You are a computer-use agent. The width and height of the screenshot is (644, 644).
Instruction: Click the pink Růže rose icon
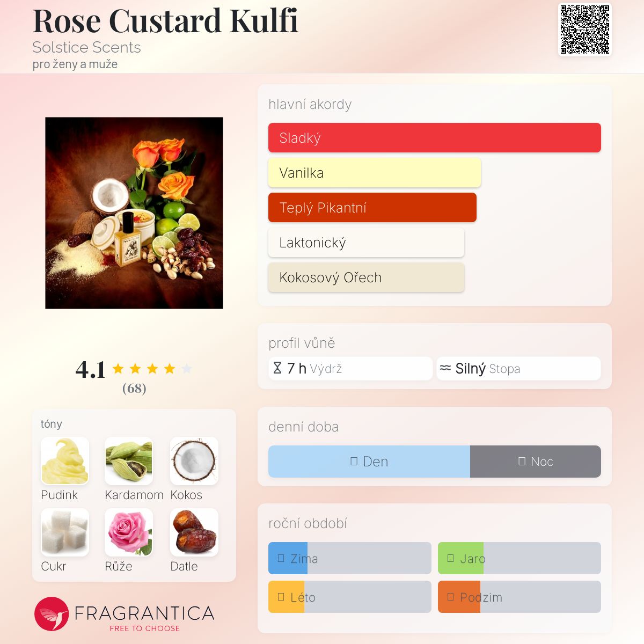(129, 532)
